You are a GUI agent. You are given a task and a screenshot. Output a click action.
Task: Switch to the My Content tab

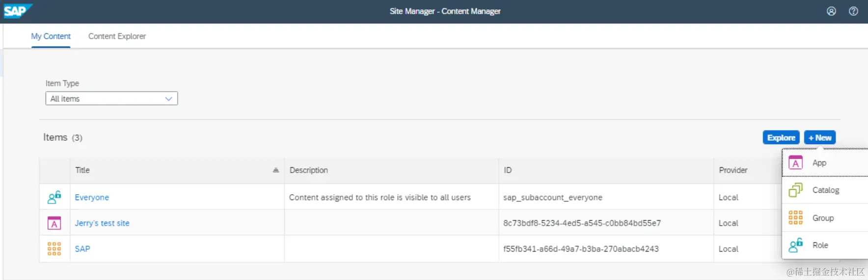pyautogui.click(x=51, y=36)
